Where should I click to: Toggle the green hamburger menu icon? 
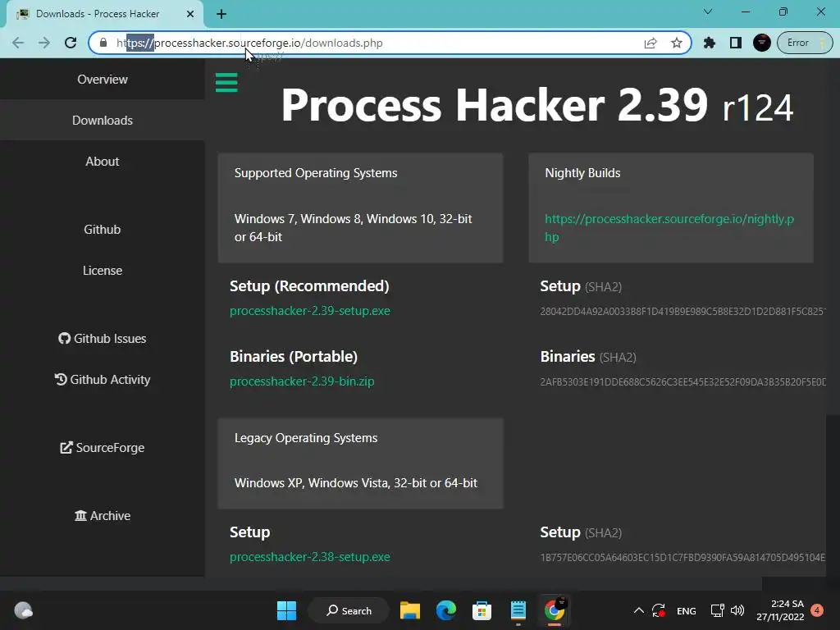pos(226,83)
